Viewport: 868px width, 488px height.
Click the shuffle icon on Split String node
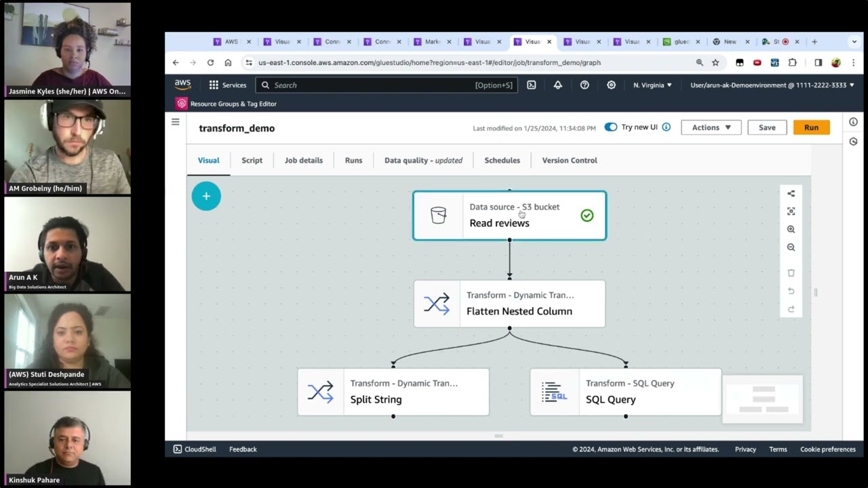tap(320, 392)
